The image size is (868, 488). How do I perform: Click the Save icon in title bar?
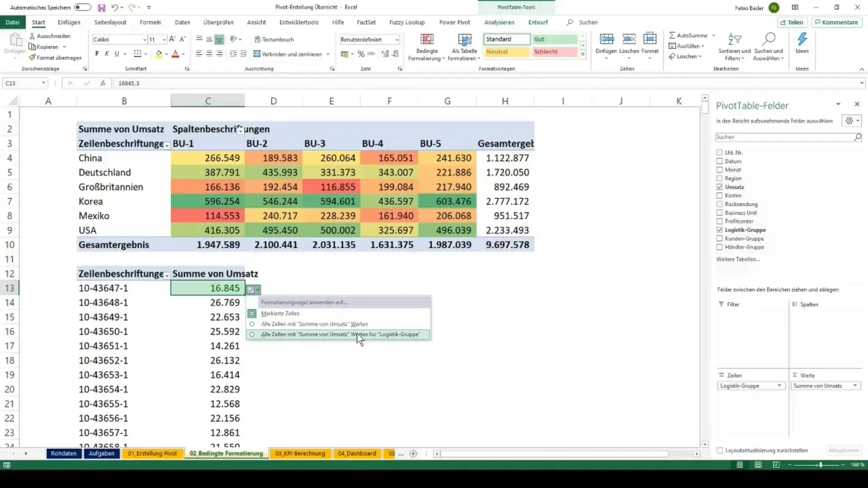pyautogui.click(x=102, y=7)
